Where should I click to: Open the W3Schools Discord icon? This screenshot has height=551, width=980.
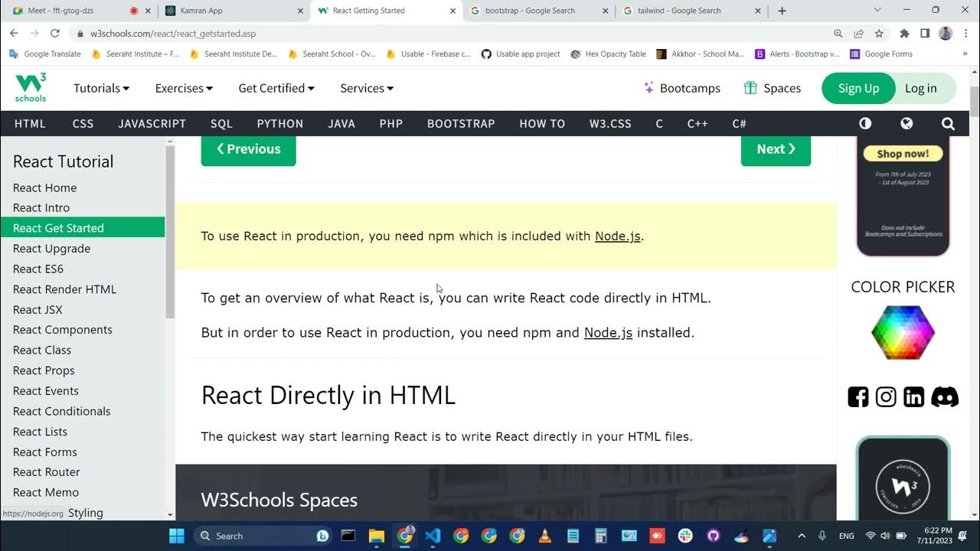pos(945,396)
